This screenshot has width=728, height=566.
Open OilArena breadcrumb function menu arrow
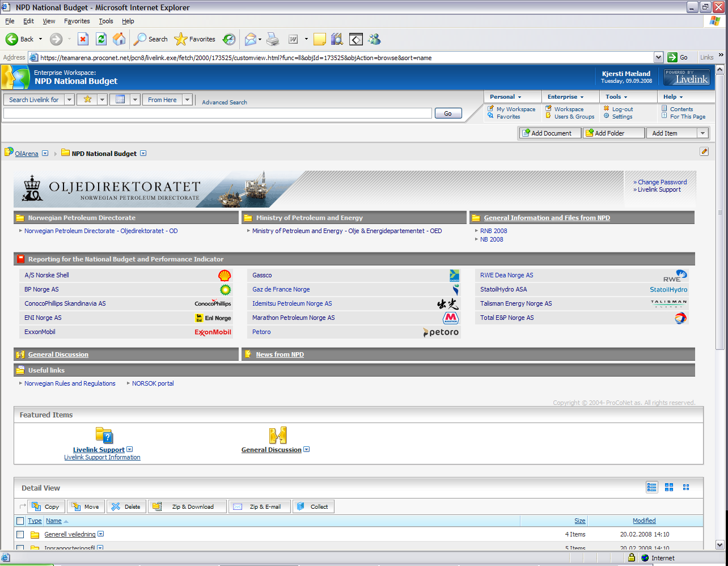click(x=45, y=153)
